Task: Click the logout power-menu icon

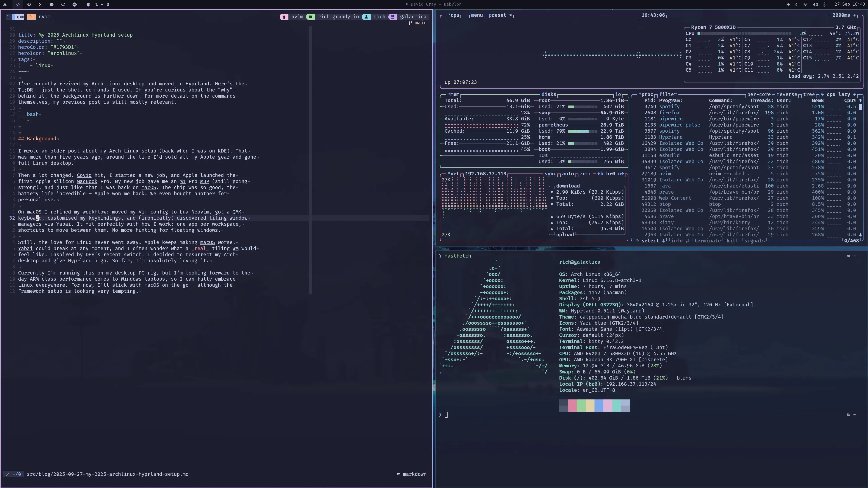Action: tap(788, 4)
